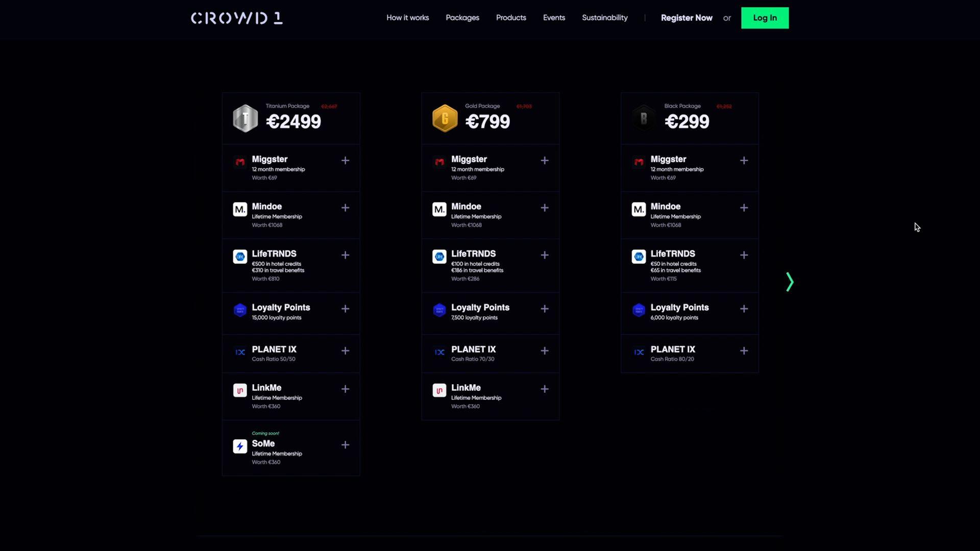
Task: Click the PLANET IX icon in Black package
Action: pyautogui.click(x=639, y=352)
